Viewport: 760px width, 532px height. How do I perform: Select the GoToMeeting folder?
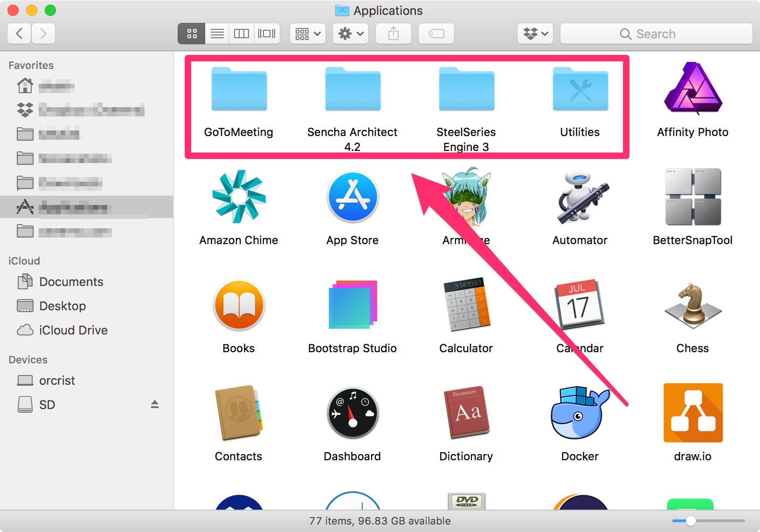click(239, 89)
